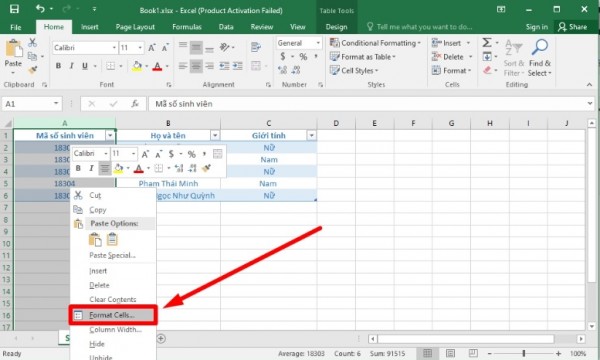Click the ribbon Cut scissors icon
Image resolution: width=600 pixels, height=360 pixels.
pyautogui.click(x=33, y=42)
